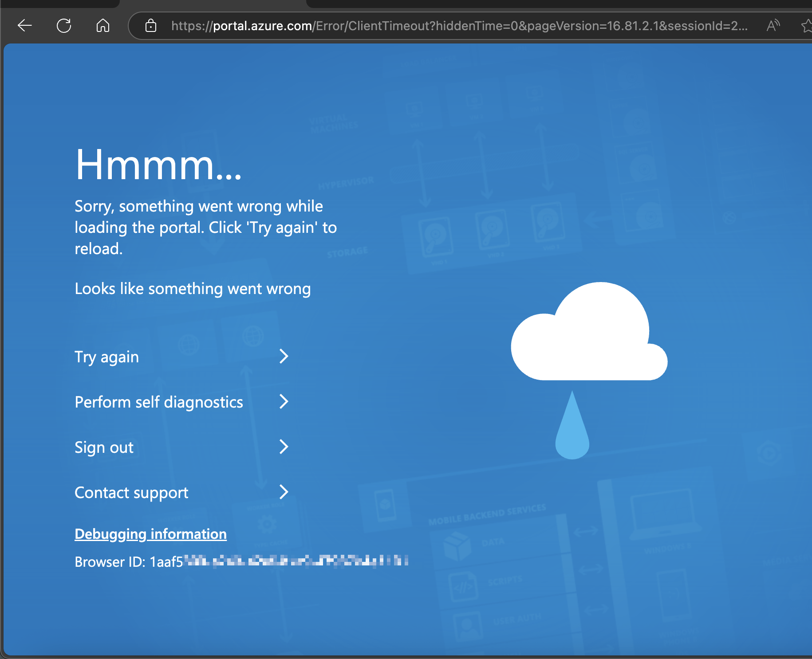The width and height of the screenshot is (812, 659).
Task: Expand the chevron next to Try again
Action: tap(284, 357)
